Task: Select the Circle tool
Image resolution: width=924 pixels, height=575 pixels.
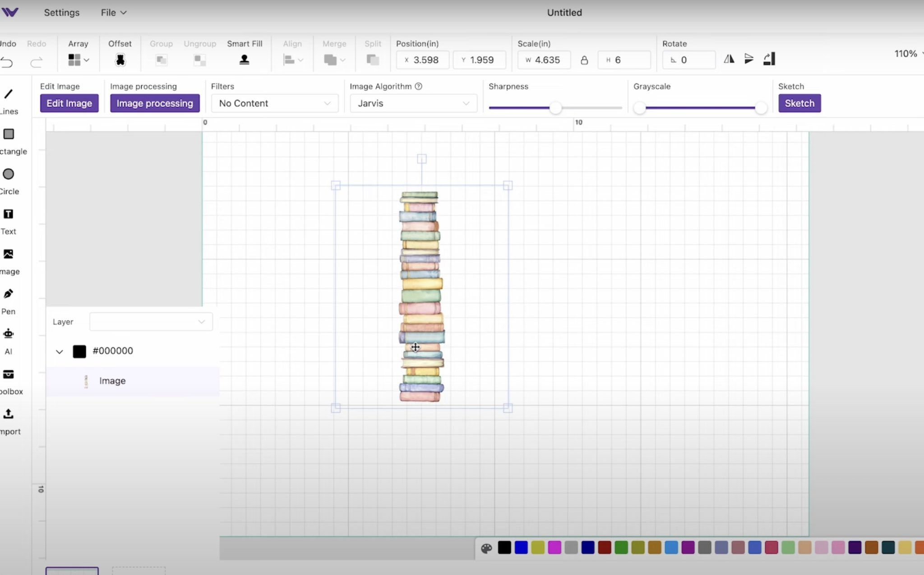Action: point(8,174)
